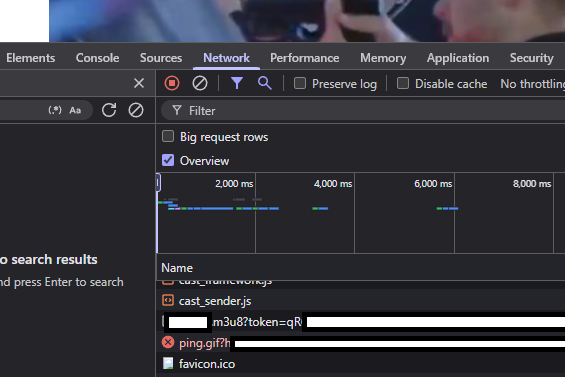This screenshot has height=377, width=565.
Task: Click the video thumbnail above DevTools
Action: 307,21
